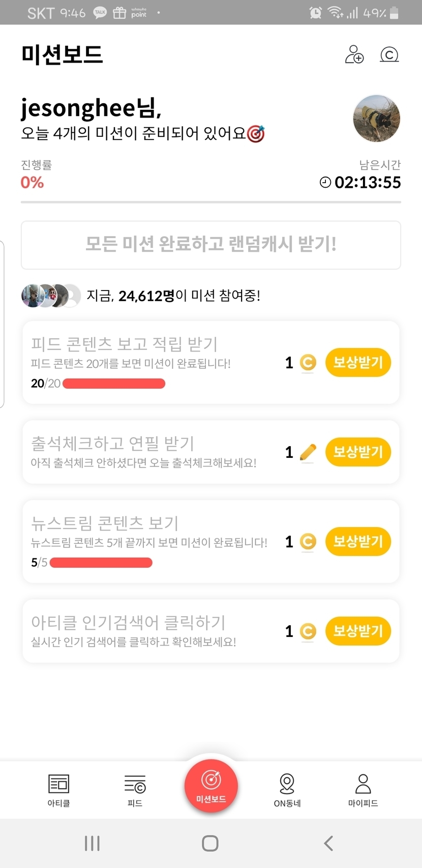
Task: Tap the participant avatars group
Action: (x=51, y=296)
